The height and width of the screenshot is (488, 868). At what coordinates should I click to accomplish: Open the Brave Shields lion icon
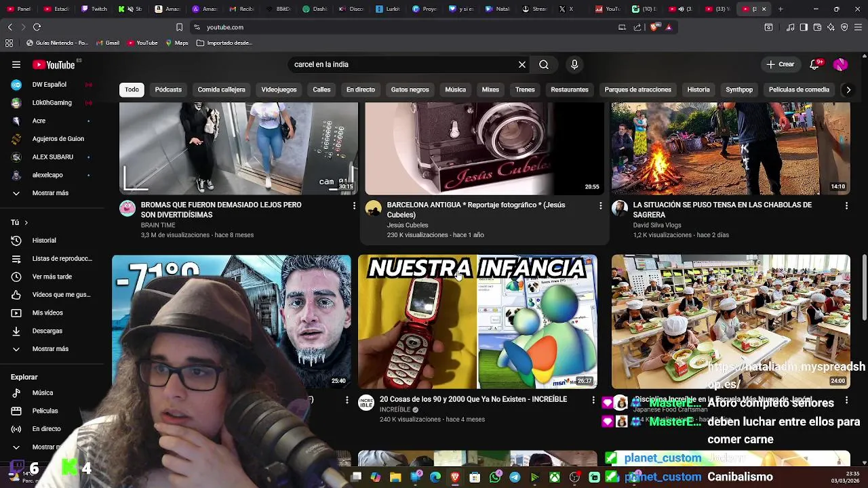point(654,27)
